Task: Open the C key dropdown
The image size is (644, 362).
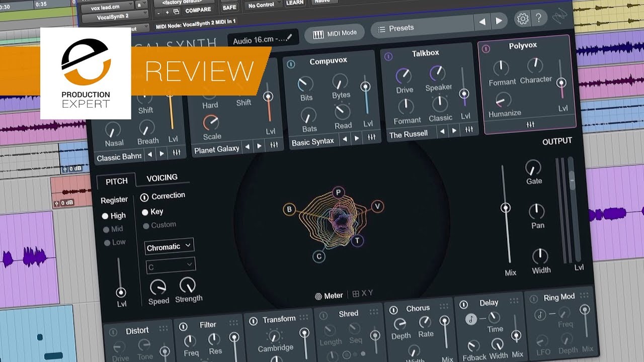Action: pos(171,266)
